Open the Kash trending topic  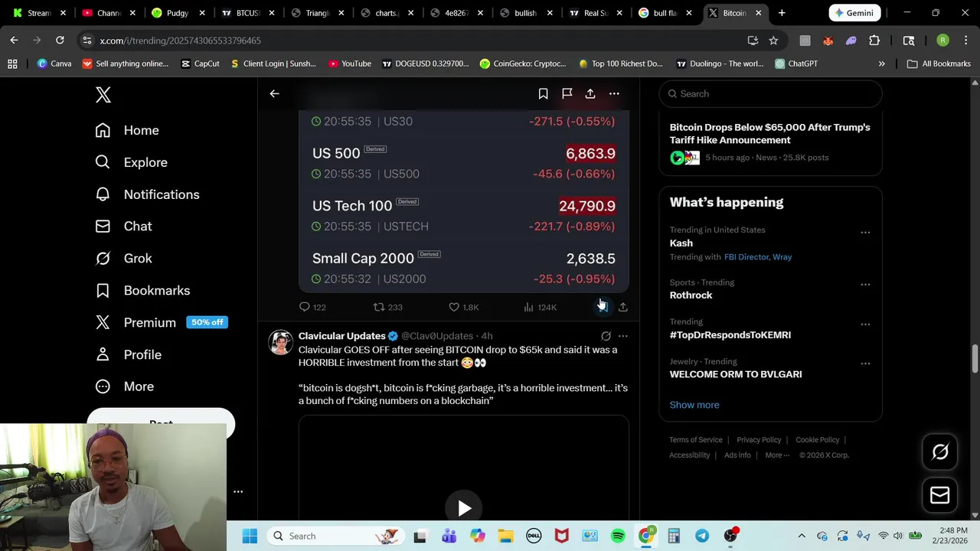(x=681, y=243)
